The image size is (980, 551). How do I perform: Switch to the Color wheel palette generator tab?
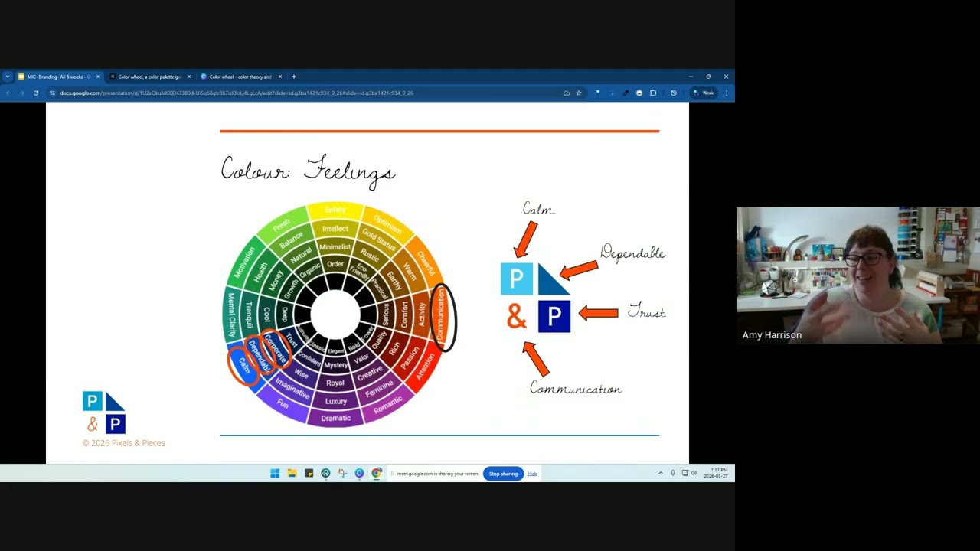point(149,77)
